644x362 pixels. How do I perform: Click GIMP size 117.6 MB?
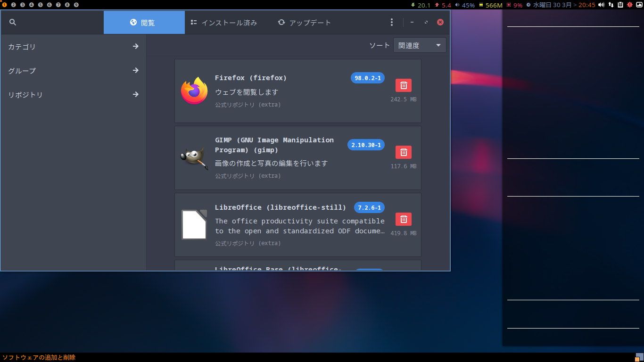click(404, 166)
